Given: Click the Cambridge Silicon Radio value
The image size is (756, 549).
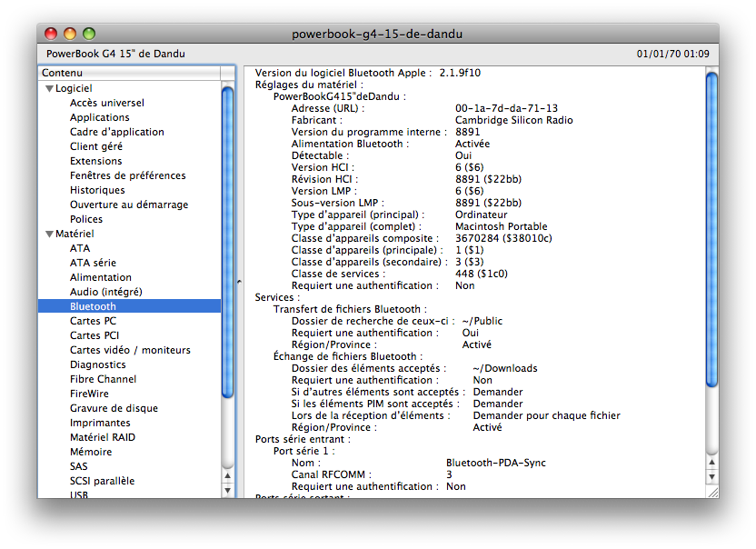Looking at the screenshot, I should (514, 120).
